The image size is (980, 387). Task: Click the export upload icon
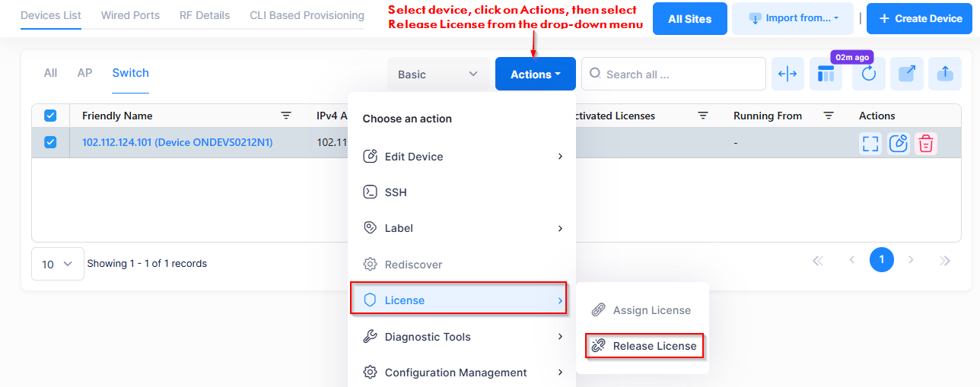pyautogui.click(x=944, y=74)
